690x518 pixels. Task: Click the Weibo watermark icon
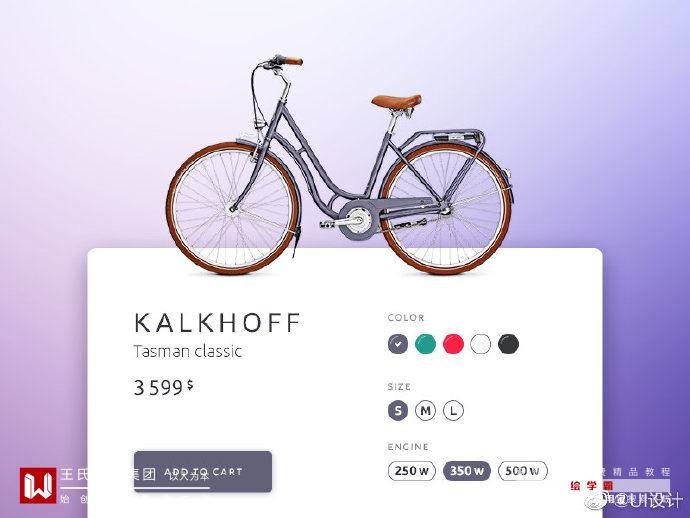593,500
